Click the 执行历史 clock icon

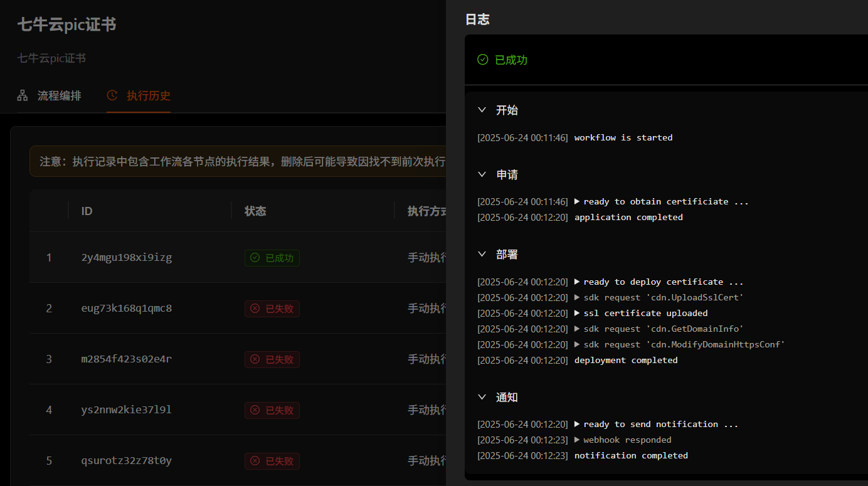[112, 96]
